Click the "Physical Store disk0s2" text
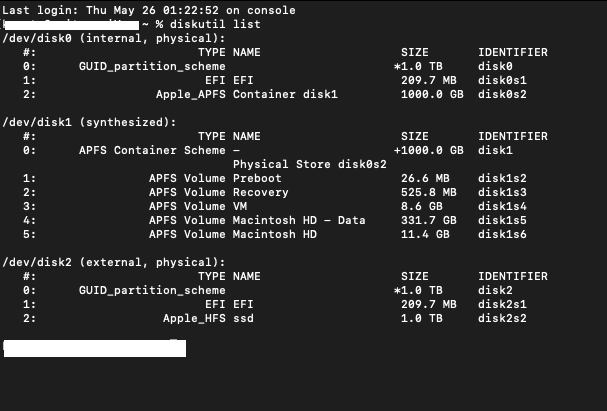The image size is (607, 411). pos(309,164)
